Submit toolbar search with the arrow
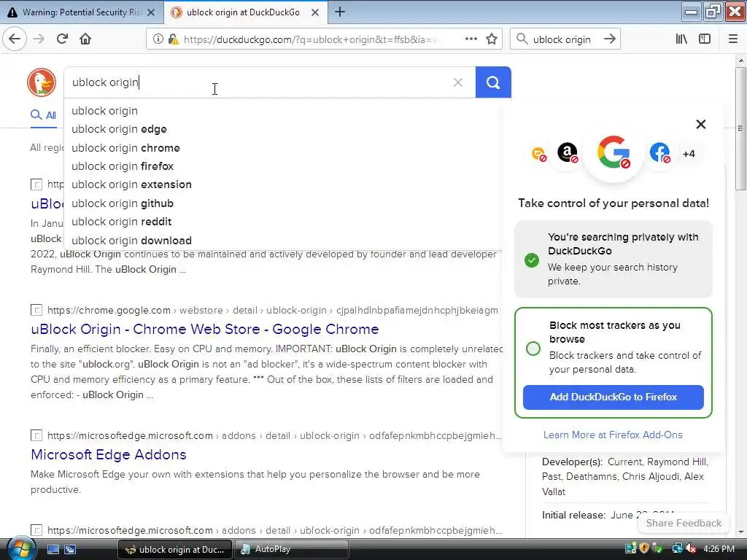 pos(609,39)
